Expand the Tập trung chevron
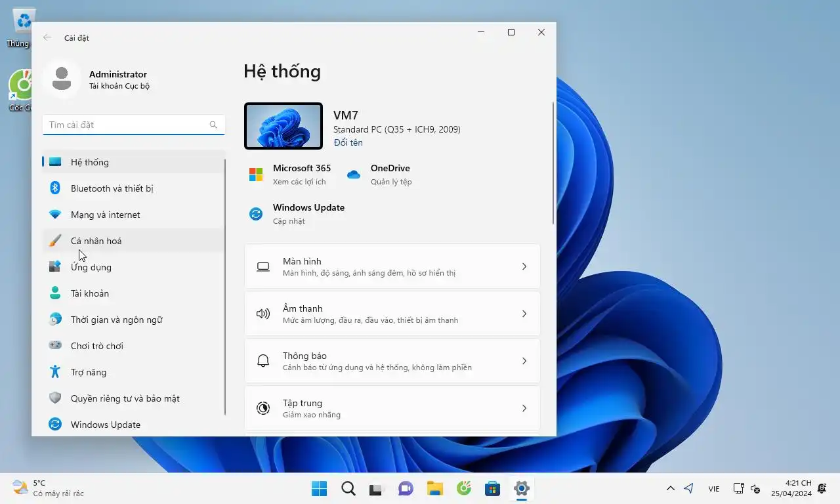This screenshot has width=840, height=504. point(524,408)
